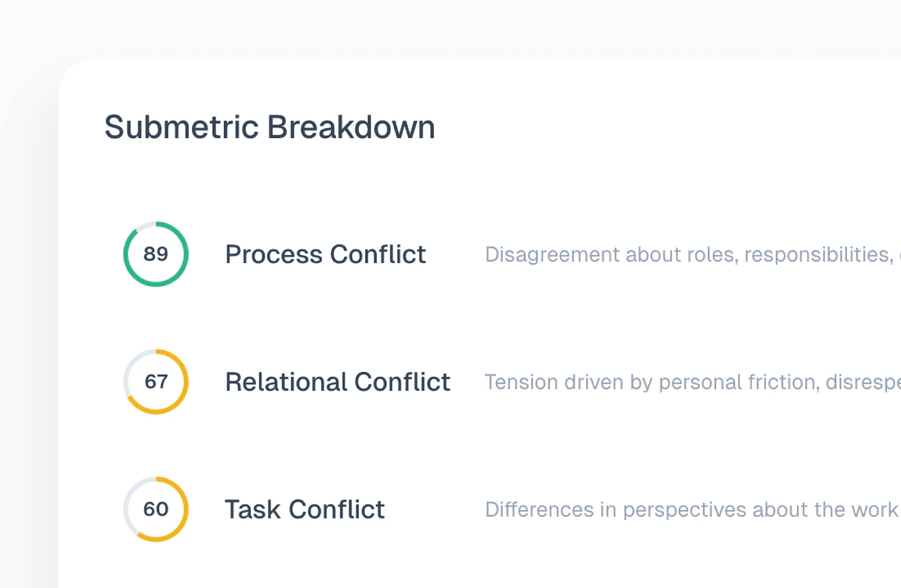This screenshot has height=588, width=901.
Task: Open the Task Conflict submetric
Action: [304, 510]
